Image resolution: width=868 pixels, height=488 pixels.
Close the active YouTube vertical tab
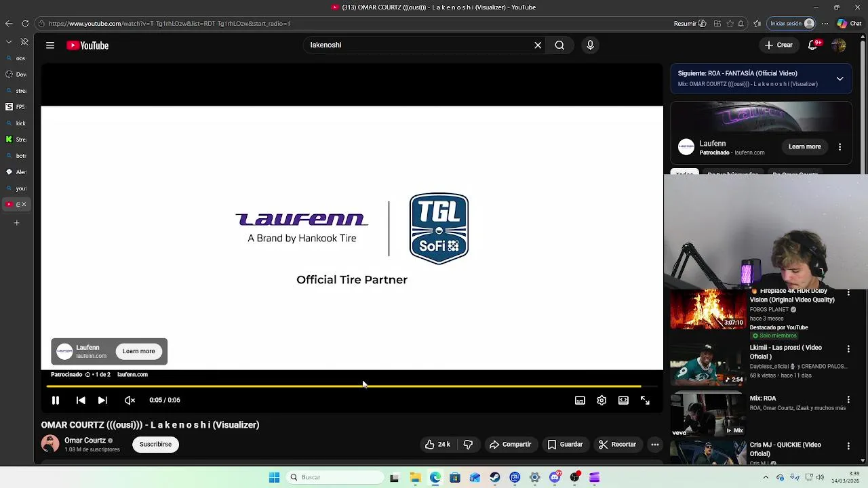point(24,205)
